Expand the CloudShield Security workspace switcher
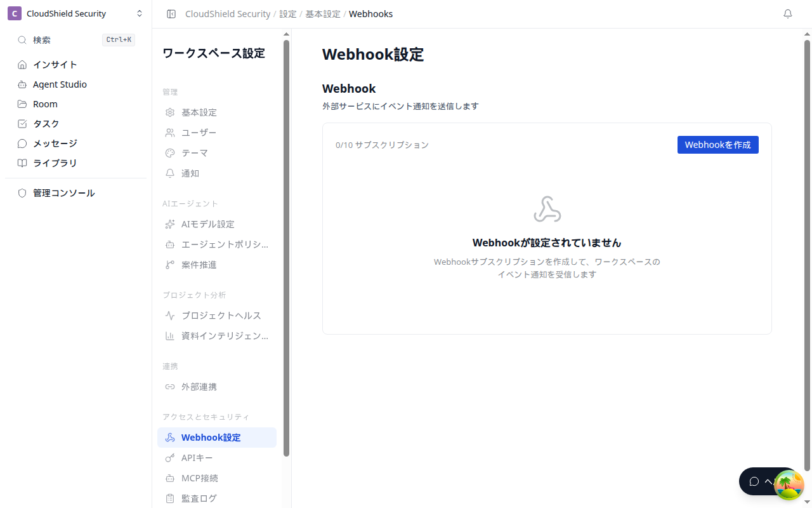 click(140, 14)
